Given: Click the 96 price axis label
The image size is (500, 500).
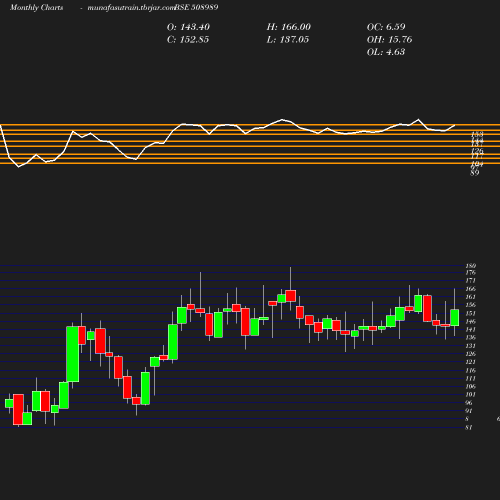Looking at the screenshot, I should [469, 403].
